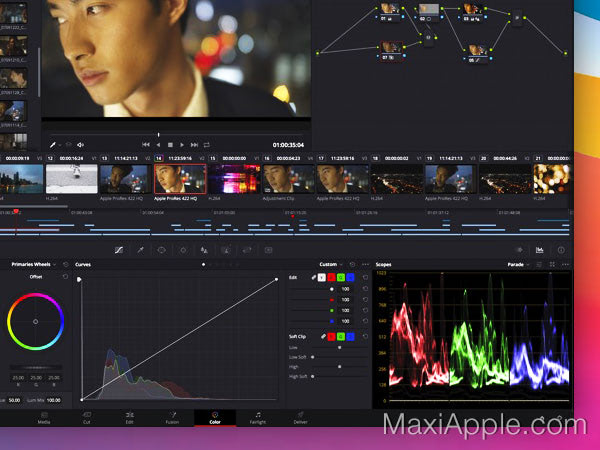Open the Keyframes palette icon
The image size is (600, 450).
click(519, 250)
